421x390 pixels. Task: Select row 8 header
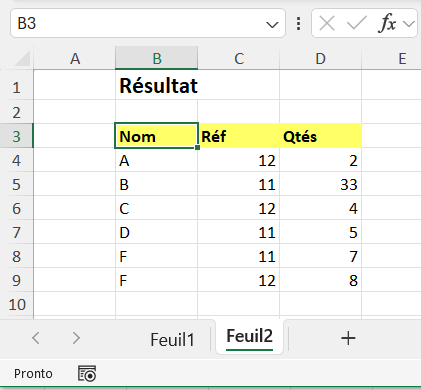click(x=16, y=256)
